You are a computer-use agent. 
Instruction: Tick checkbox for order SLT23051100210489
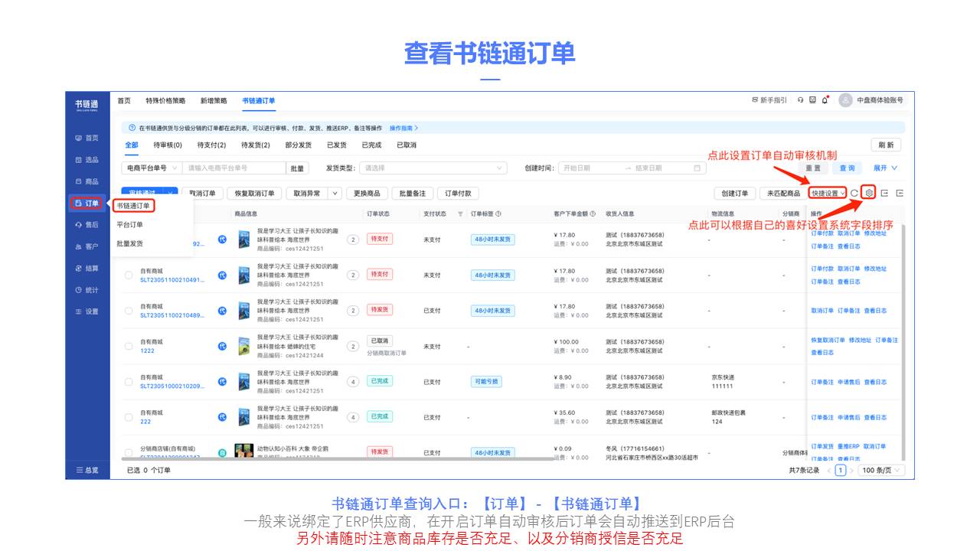click(x=129, y=311)
